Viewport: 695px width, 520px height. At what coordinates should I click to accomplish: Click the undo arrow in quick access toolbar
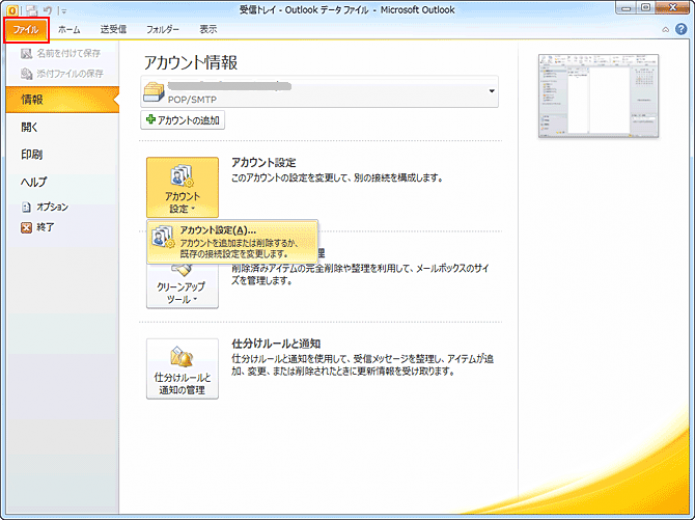pyautogui.click(x=47, y=10)
